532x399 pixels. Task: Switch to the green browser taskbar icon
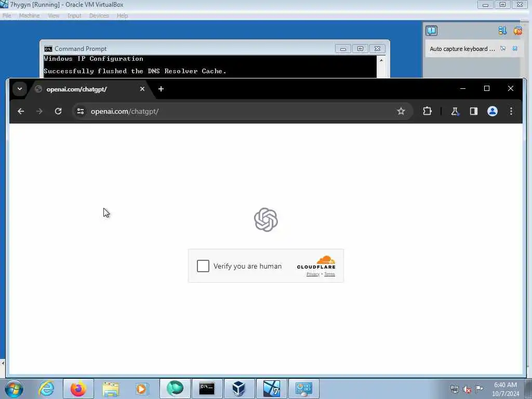click(175, 389)
